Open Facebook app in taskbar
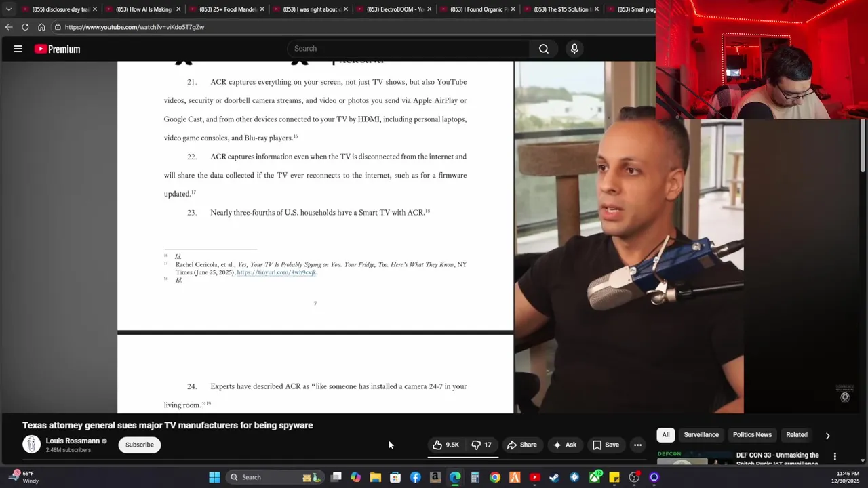The width and height of the screenshot is (868, 488). coord(415,477)
